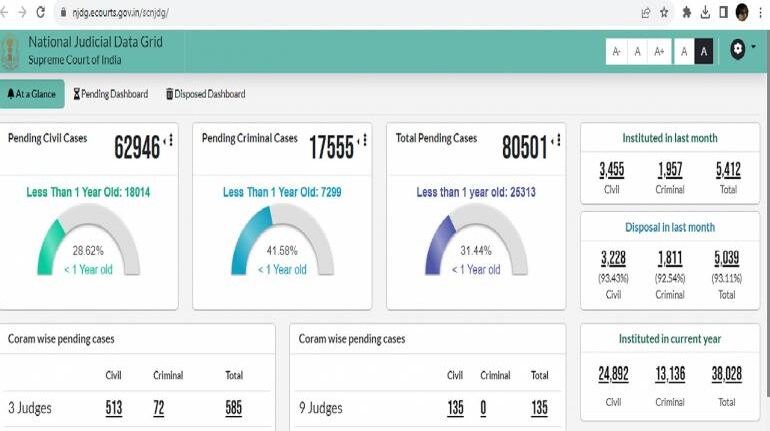Open the browser extensions puzzle icon
Screen dimensions: 770x431
(687, 13)
